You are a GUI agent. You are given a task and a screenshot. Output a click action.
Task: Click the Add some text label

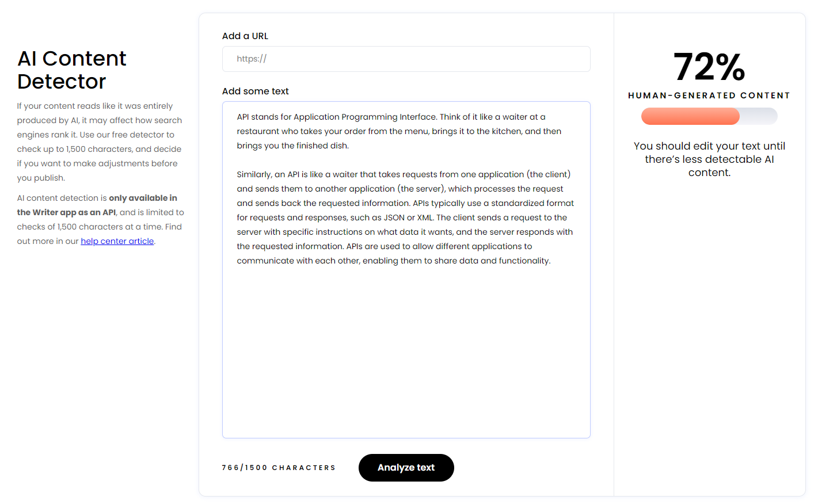tap(255, 91)
